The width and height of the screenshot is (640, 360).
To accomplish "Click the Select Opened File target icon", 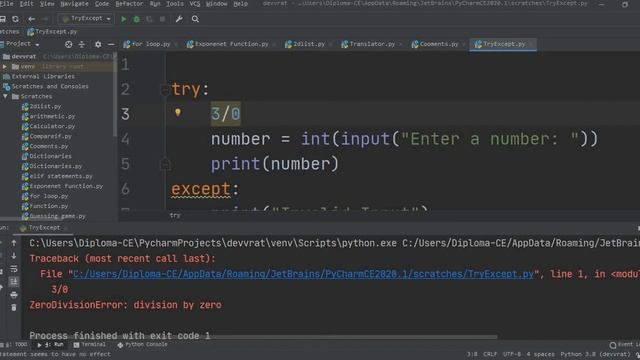I will click(69, 44).
